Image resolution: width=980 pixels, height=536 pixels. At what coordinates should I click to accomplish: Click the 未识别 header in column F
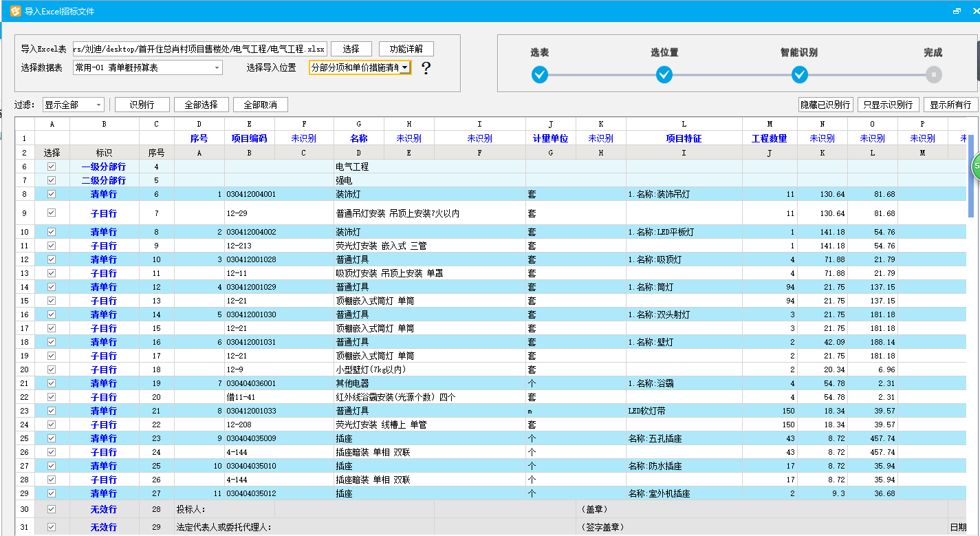pyautogui.click(x=303, y=138)
